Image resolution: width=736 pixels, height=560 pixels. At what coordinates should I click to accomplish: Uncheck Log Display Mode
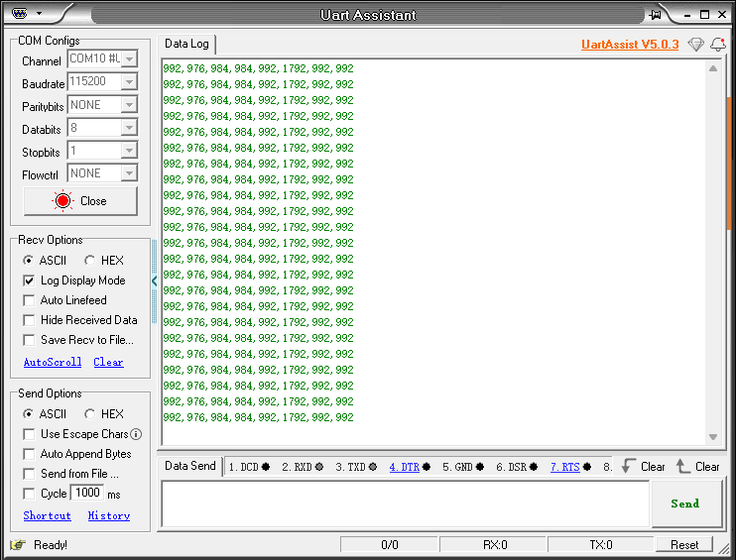click(29, 280)
